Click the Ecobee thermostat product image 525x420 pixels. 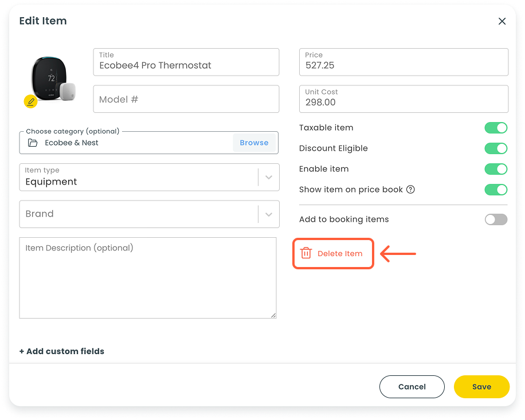click(x=53, y=80)
